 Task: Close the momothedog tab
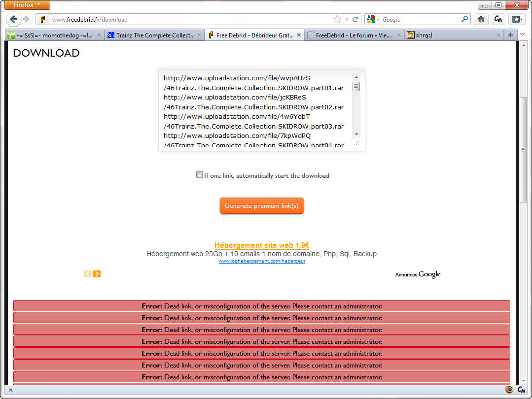[x=99, y=35]
